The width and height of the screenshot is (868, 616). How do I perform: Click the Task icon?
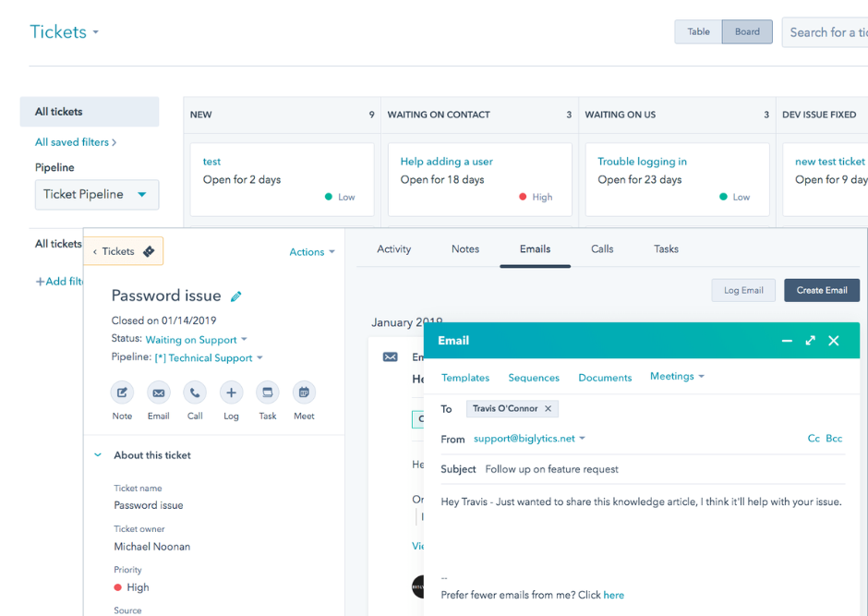[267, 393]
